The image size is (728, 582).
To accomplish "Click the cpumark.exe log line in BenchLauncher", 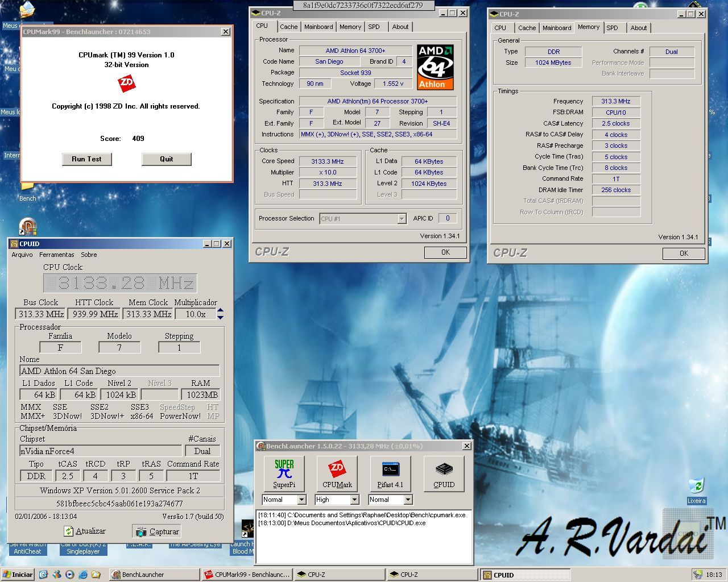I will click(x=362, y=515).
